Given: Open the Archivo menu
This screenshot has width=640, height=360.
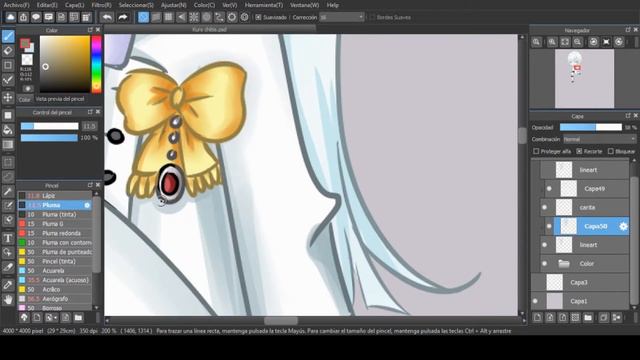Looking at the screenshot, I should coord(16,5).
